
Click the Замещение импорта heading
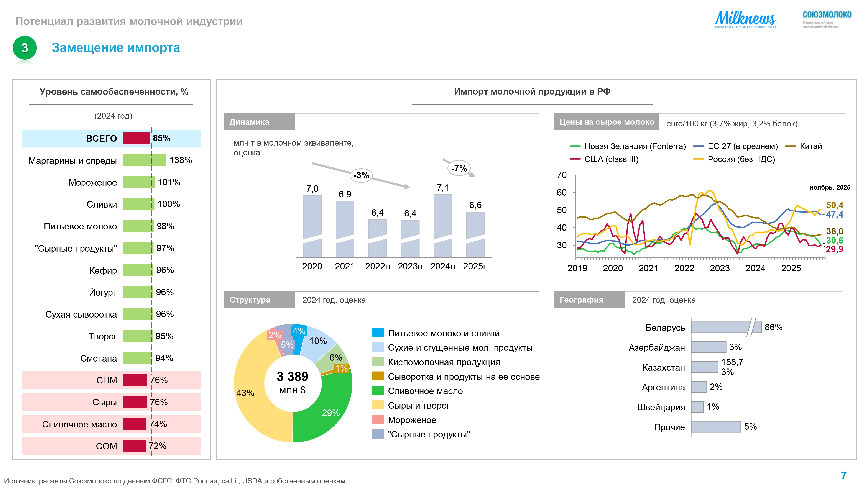pos(116,48)
